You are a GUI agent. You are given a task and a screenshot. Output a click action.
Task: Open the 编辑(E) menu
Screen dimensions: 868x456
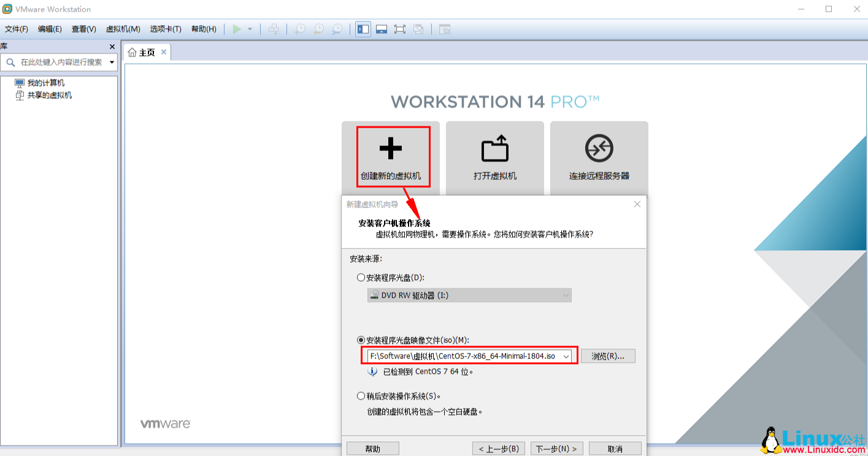tap(50, 29)
